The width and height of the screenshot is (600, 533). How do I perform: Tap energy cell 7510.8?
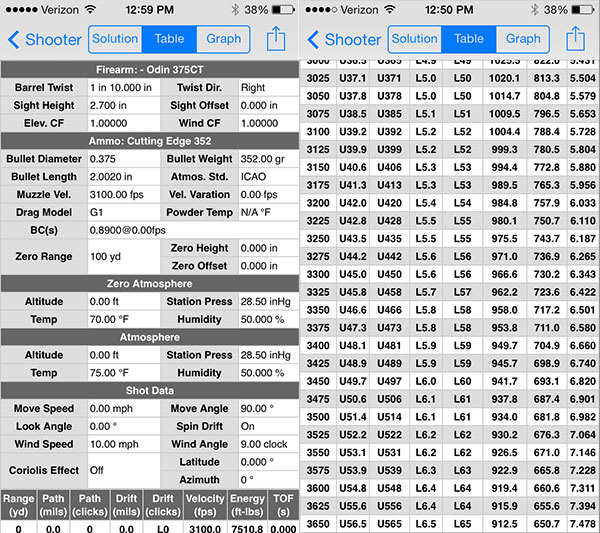tap(247, 529)
